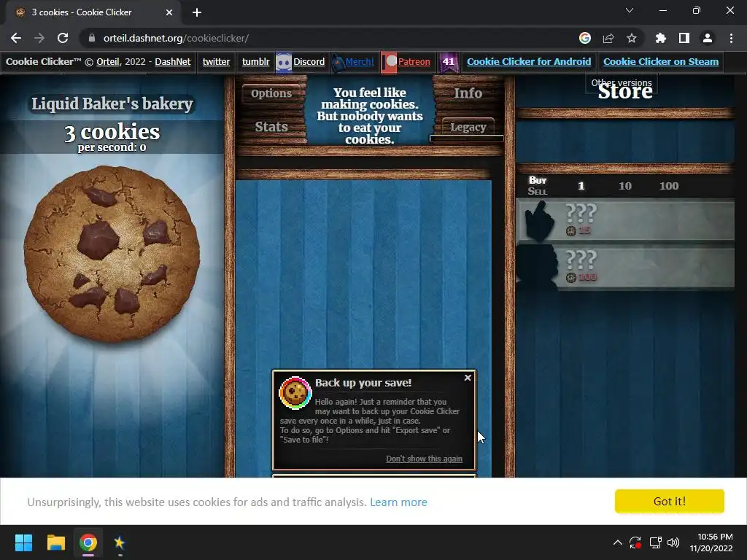Set bulk purchase amount to 1
The width and height of the screenshot is (747, 560).
581,186
